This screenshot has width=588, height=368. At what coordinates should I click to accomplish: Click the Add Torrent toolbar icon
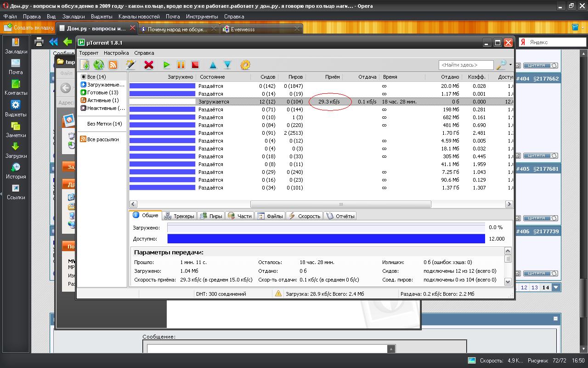85,65
